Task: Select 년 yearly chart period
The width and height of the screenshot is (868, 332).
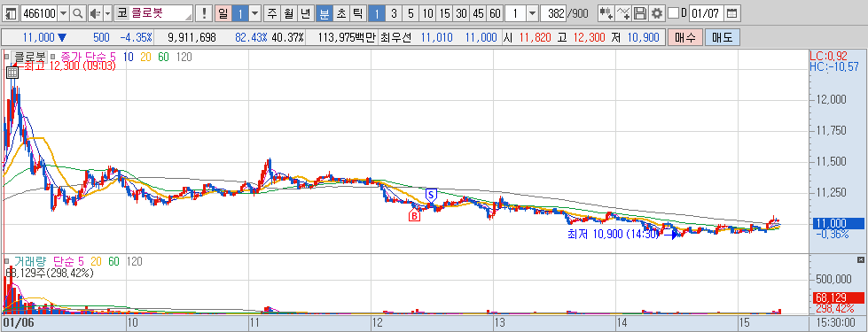Action: pos(305,13)
